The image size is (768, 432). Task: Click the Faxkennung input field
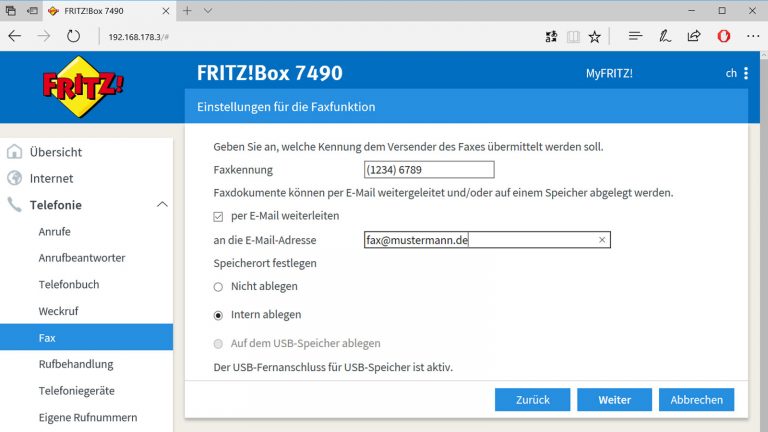pos(429,170)
